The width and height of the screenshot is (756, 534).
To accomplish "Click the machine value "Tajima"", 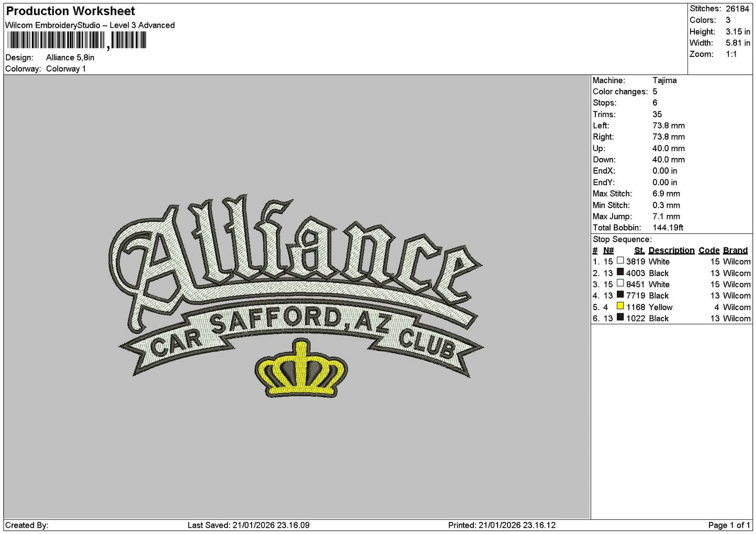I will tap(664, 81).
